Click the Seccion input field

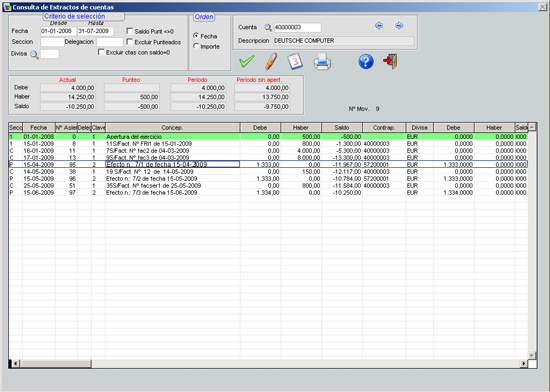[x=52, y=42]
